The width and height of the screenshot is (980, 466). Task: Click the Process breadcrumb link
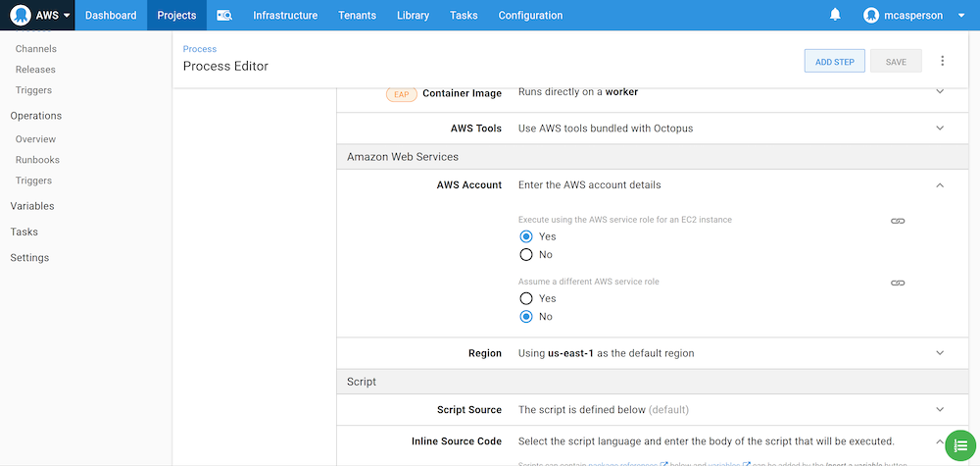click(199, 49)
